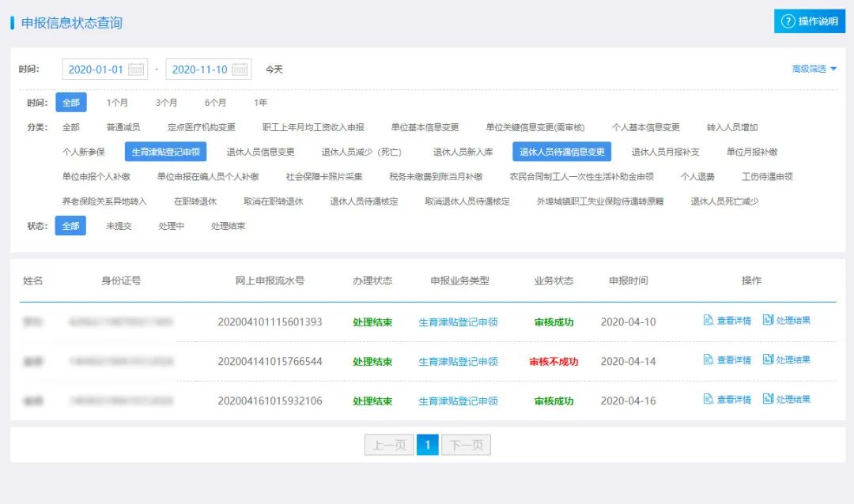
Task: Toggle the 生育津贴登记申领 category filter
Action: pyautogui.click(x=165, y=152)
